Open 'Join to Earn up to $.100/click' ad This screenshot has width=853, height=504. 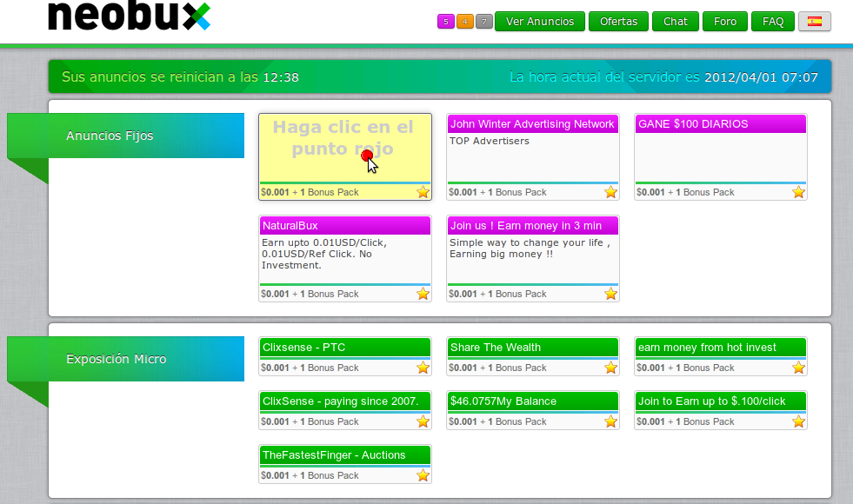(720, 401)
